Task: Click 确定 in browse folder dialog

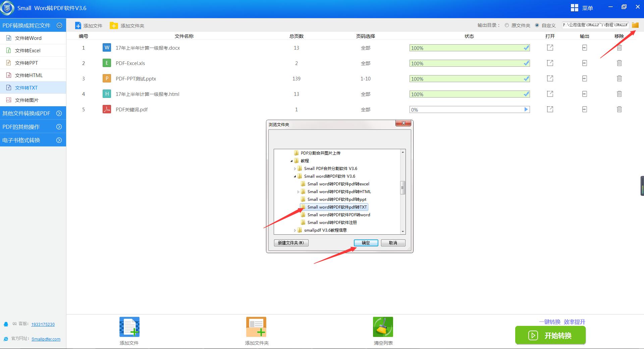Action: pos(366,243)
